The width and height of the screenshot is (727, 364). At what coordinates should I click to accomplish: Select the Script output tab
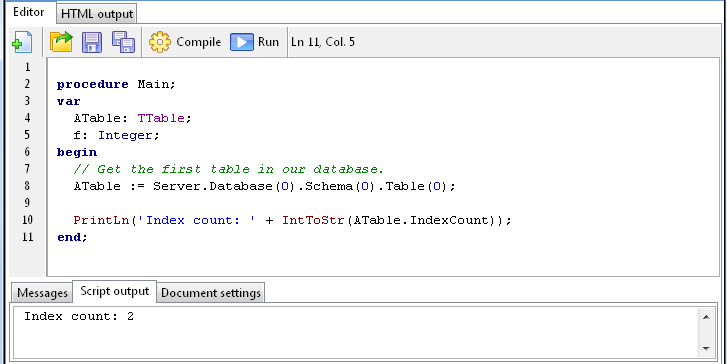[115, 291]
